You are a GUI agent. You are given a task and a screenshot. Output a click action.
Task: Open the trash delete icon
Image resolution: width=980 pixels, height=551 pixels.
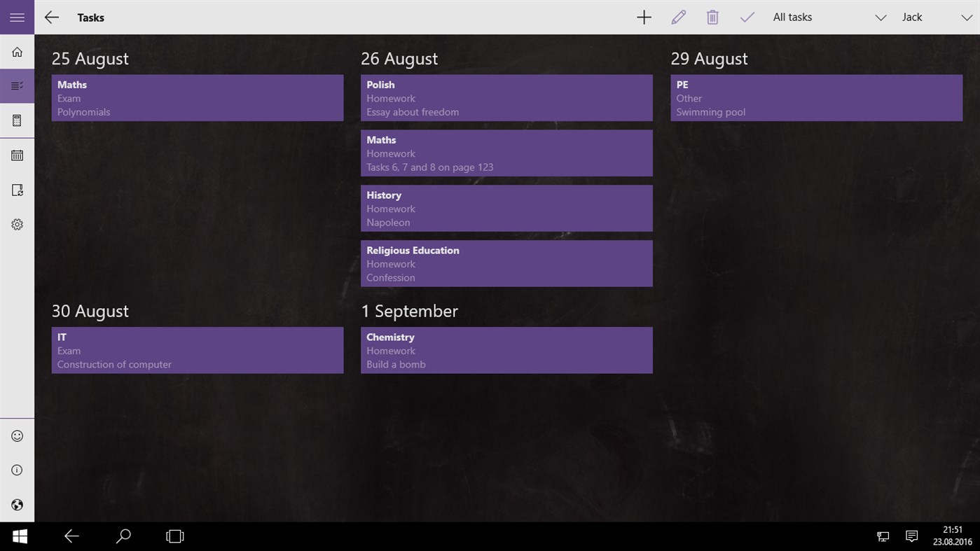point(712,17)
